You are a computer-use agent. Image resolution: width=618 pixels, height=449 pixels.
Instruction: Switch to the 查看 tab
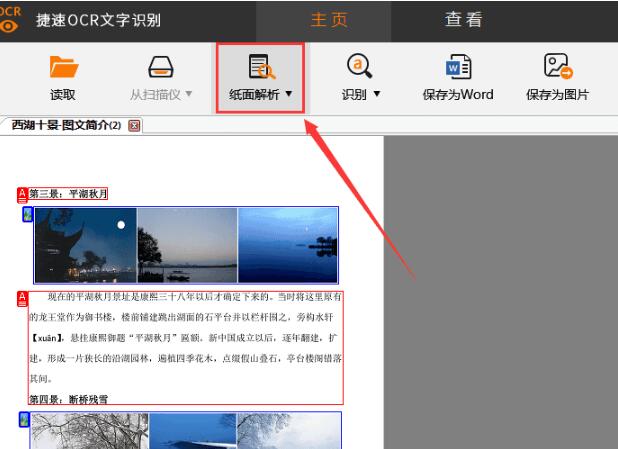point(464,20)
